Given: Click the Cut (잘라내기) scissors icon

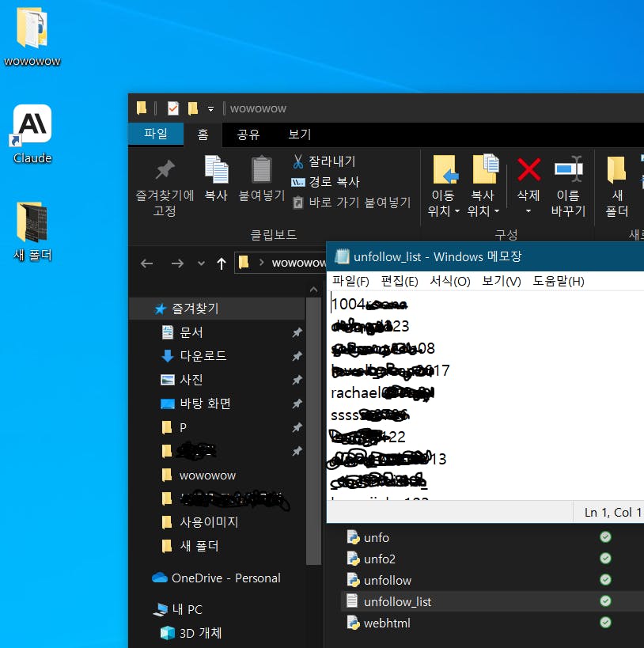Looking at the screenshot, I should point(297,161).
